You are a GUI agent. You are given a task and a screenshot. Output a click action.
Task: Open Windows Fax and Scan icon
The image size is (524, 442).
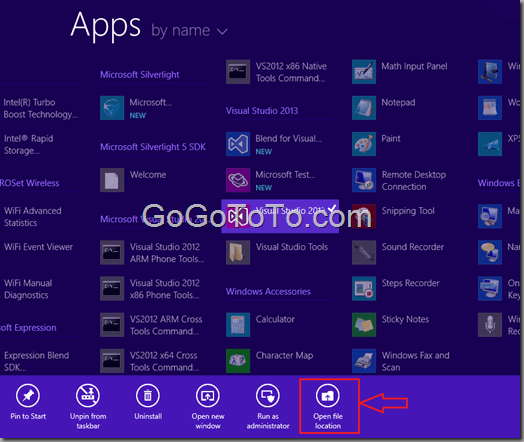[364, 361]
